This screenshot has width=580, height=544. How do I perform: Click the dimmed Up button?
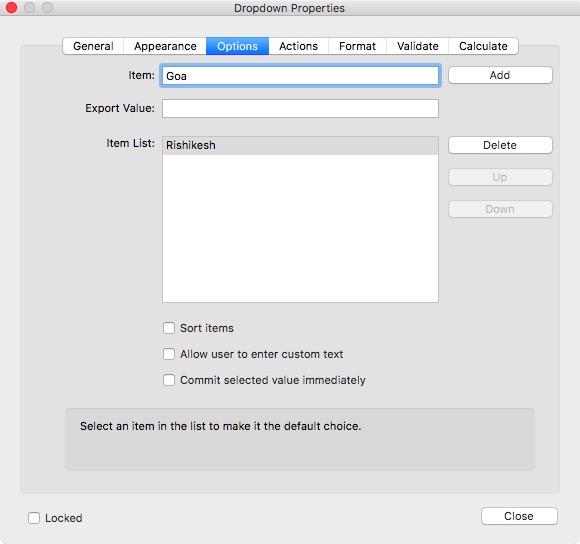click(x=500, y=177)
